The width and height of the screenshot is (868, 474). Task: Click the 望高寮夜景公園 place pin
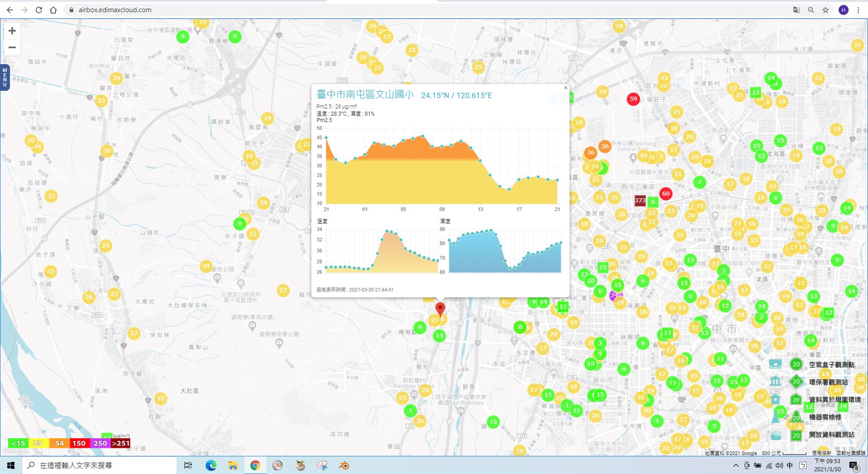pos(279,343)
